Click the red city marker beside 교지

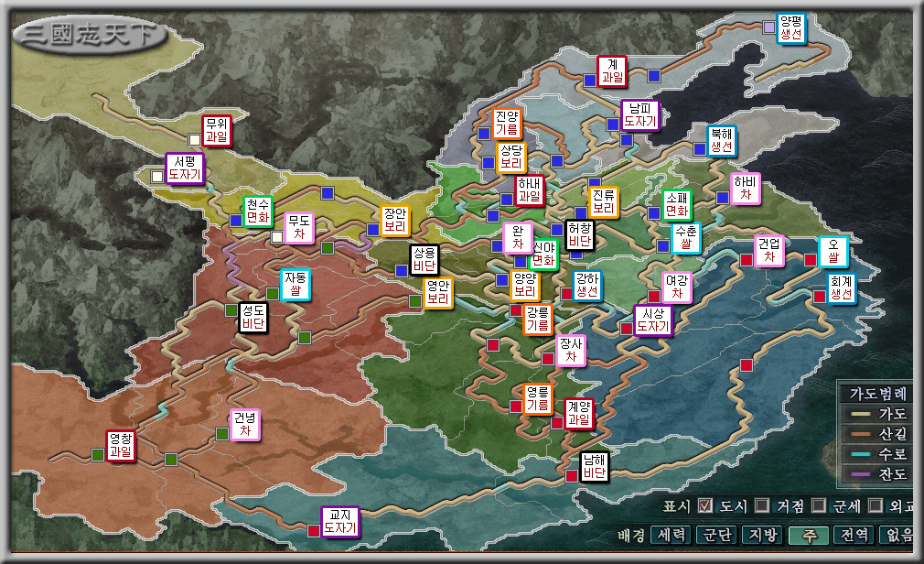pos(314,530)
